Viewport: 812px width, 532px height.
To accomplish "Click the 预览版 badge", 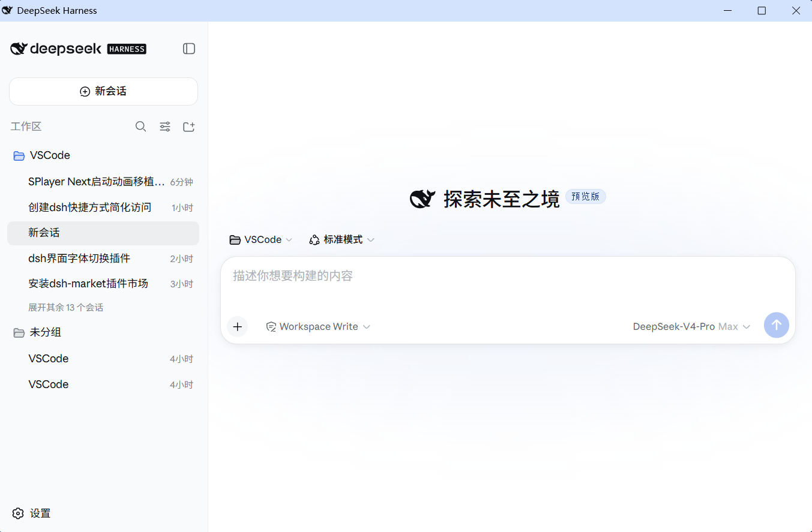I will pyautogui.click(x=586, y=197).
